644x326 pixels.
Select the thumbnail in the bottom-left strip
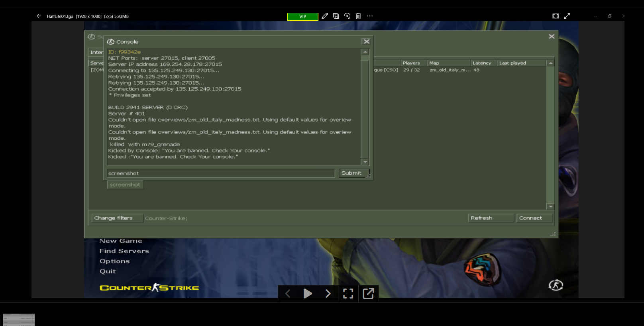[19, 320]
